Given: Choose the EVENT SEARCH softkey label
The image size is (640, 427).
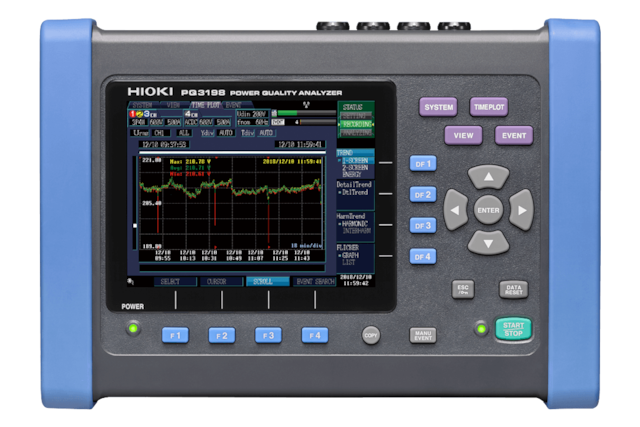Looking at the screenshot, I should 315,281.
